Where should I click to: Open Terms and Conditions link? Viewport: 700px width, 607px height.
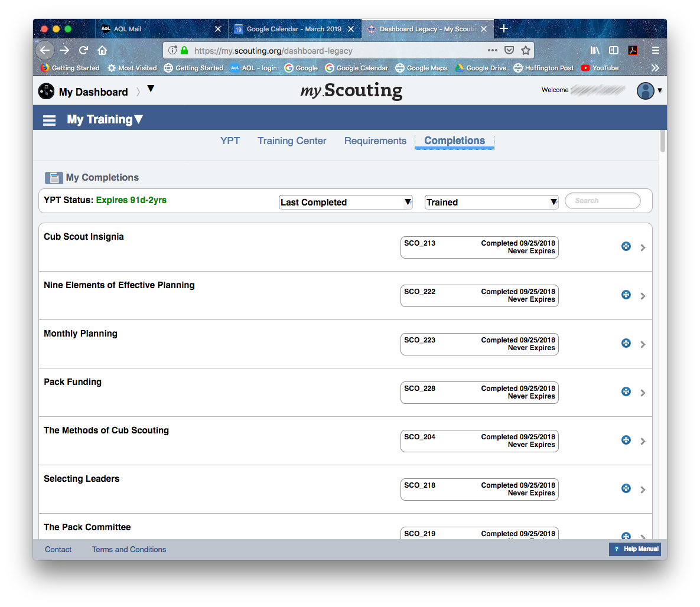(129, 549)
